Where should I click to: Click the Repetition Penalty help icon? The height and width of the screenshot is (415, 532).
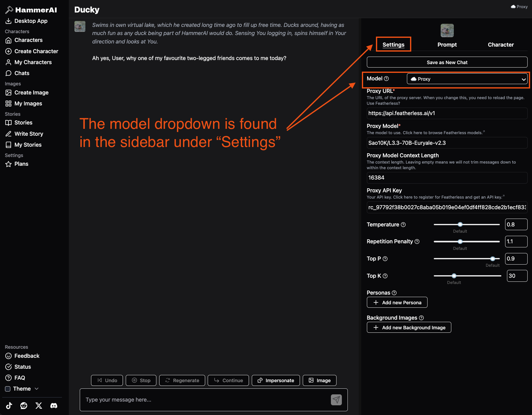[417, 241]
